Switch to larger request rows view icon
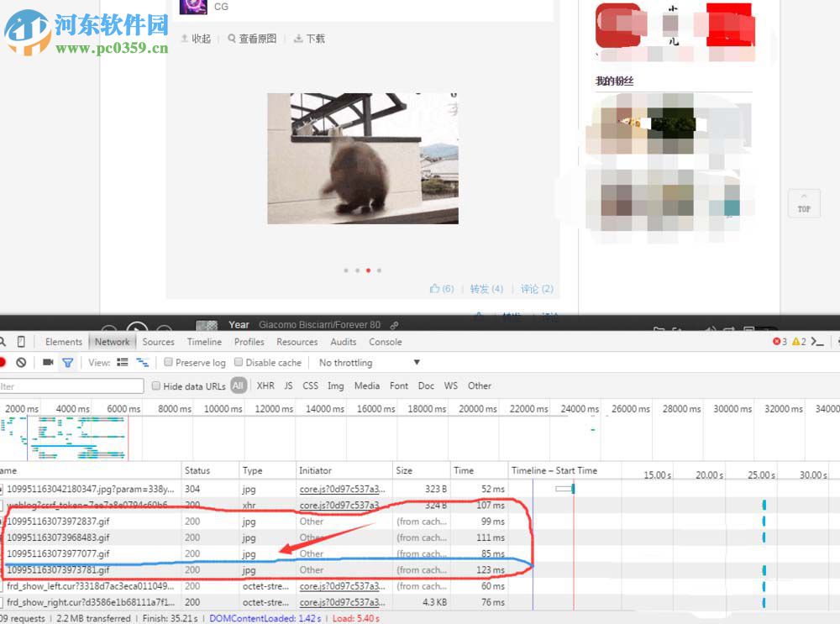 (x=122, y=362)
